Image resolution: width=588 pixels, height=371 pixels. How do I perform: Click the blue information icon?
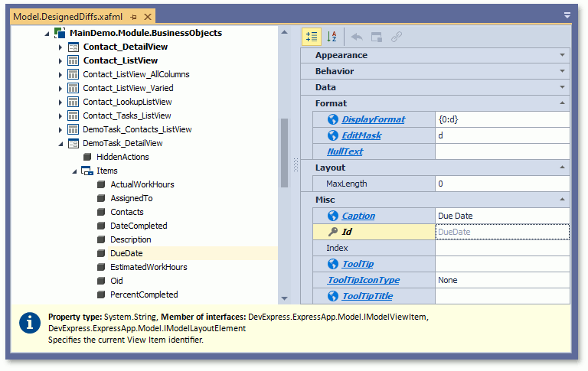click(30, 323)
